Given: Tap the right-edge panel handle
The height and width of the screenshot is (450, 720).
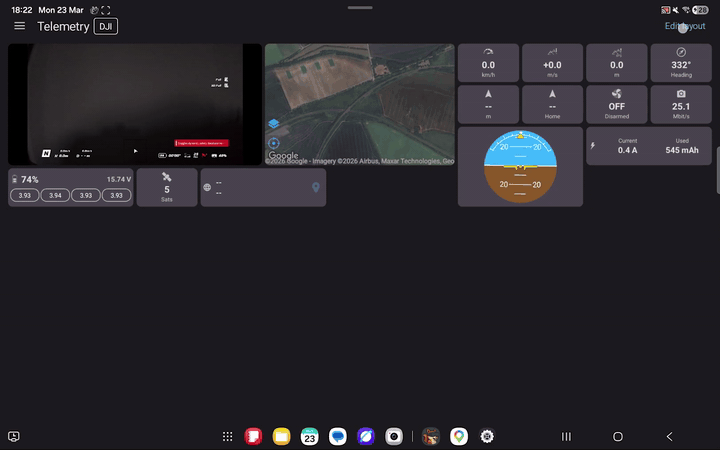Looking at the screenshot, I should [718, 171].
